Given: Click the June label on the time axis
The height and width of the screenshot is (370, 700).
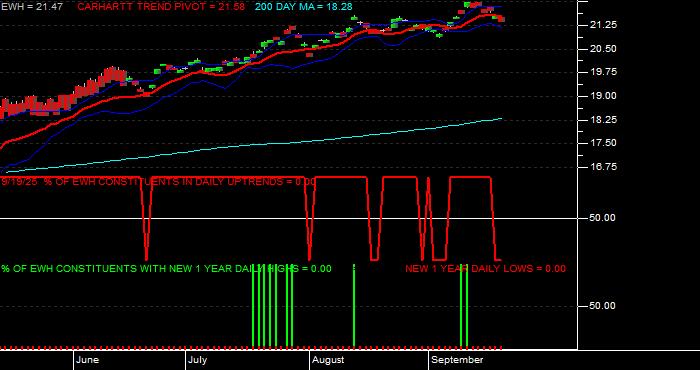Looking at the screenshot, I should pos(87,360).
